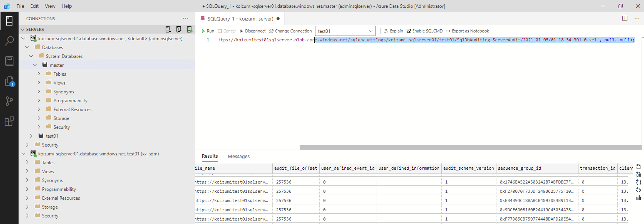Run the SQL query
Screen dimensions: 644x224
pos(208,31)
